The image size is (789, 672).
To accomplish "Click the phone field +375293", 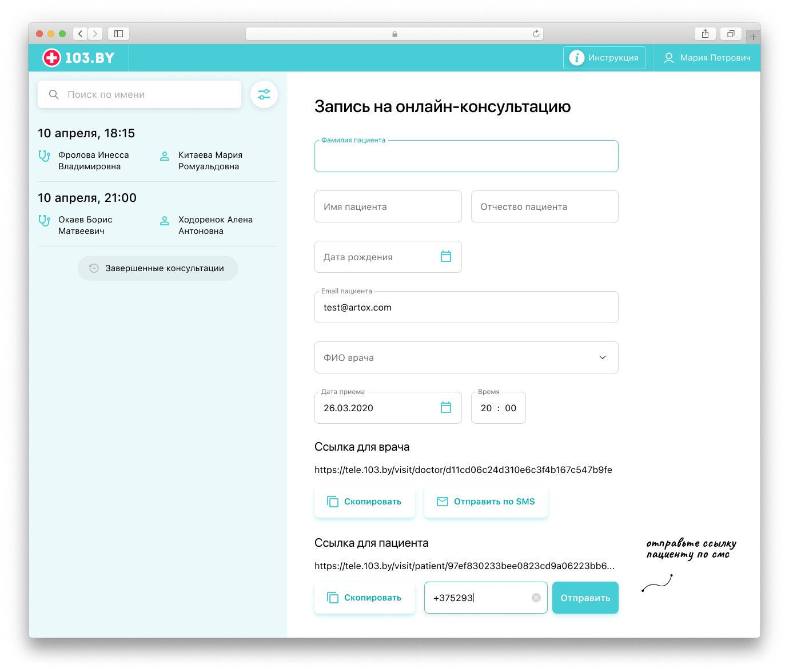I will tap(486, 598).
